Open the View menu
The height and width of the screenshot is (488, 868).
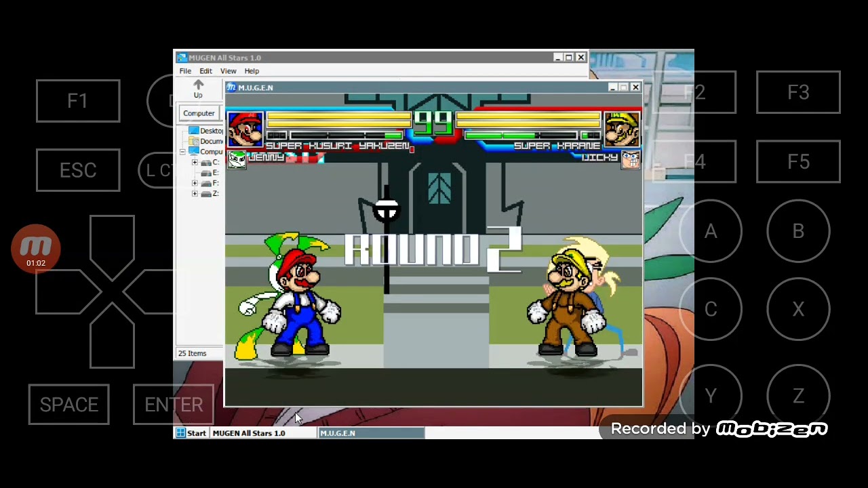tap(228, 71)
